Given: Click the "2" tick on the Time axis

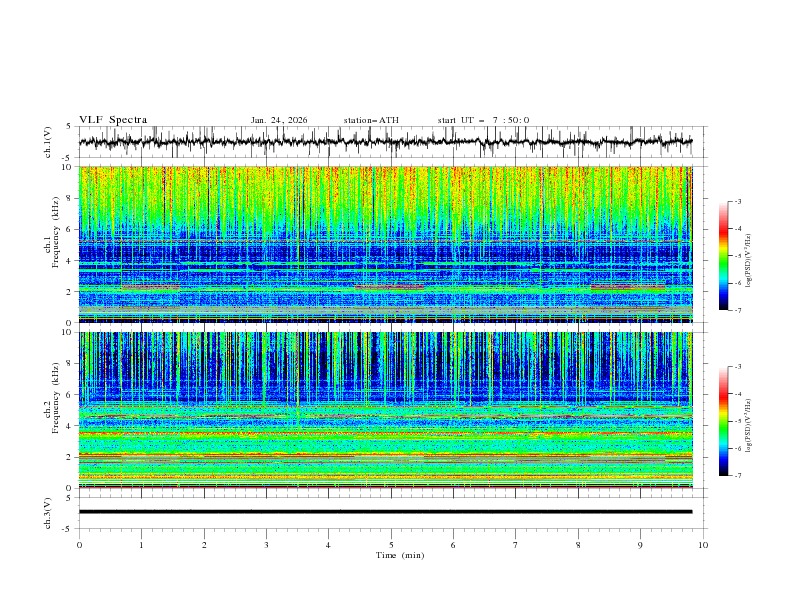Looking at the screenshot, I should click(x=204, y=545).
